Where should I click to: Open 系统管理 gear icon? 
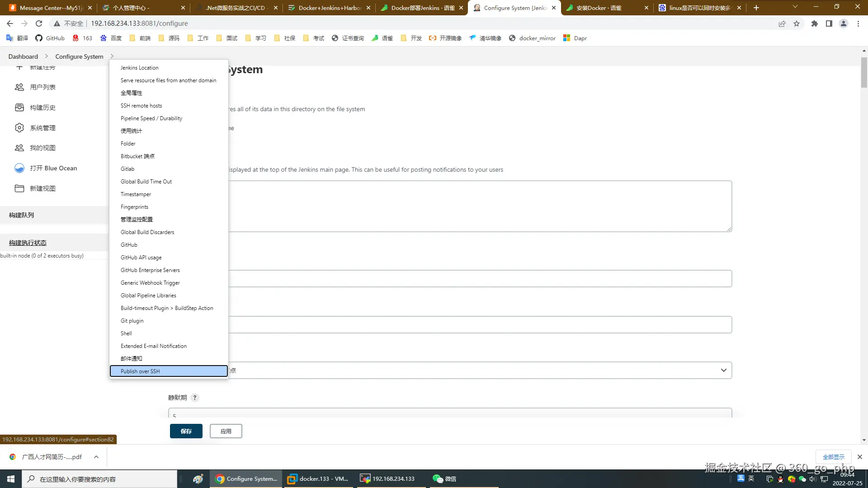pyautogui.click(x=19, y=128)
